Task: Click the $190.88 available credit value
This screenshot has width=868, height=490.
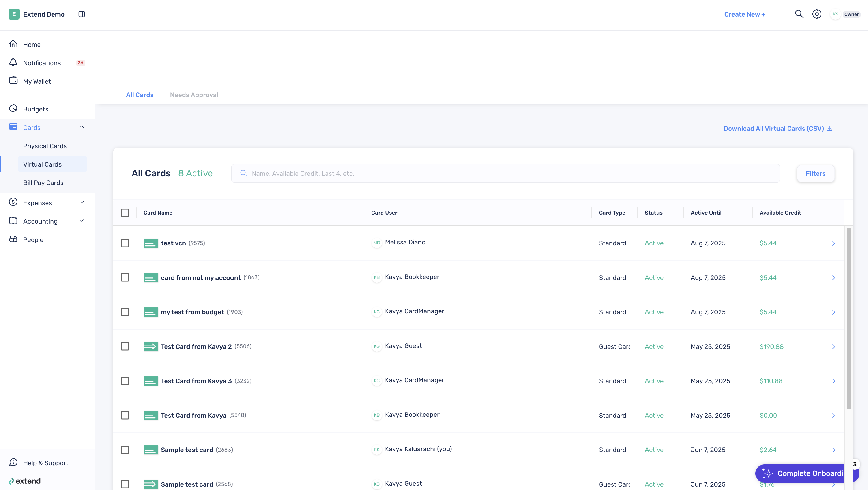Action: (x=771, y=347)
